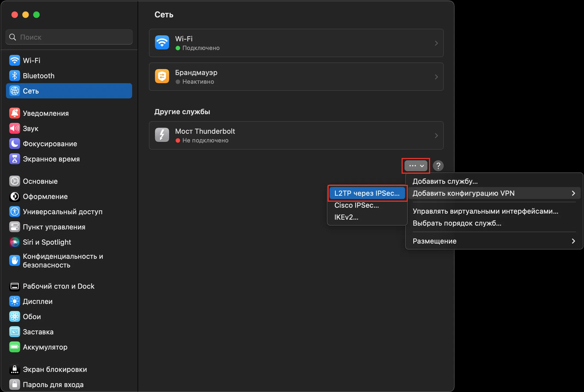584x392 pixels.
Task: Click Control Center sidebar icon
Action: pos(14,227)
